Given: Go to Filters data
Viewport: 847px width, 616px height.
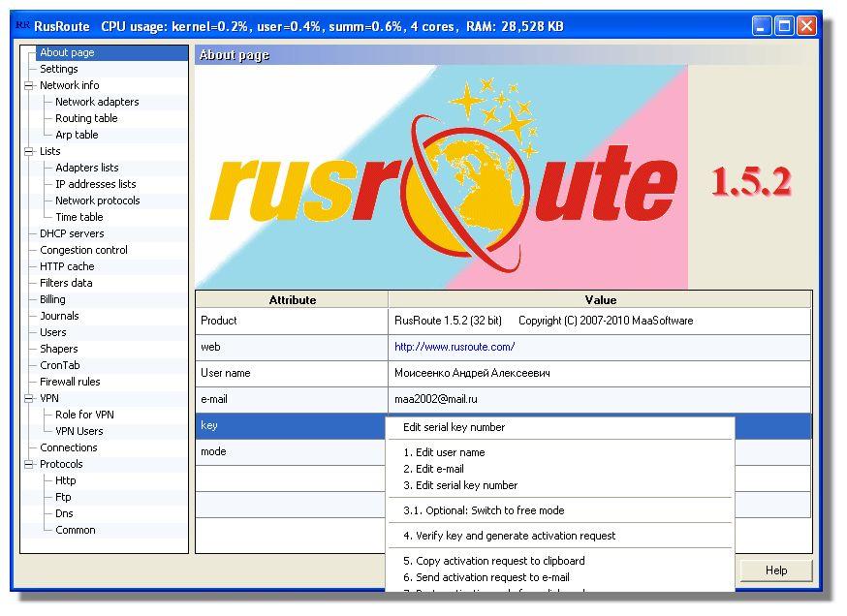Looking at the screenshot, I should pyautogui.click(x=66, y=283).
